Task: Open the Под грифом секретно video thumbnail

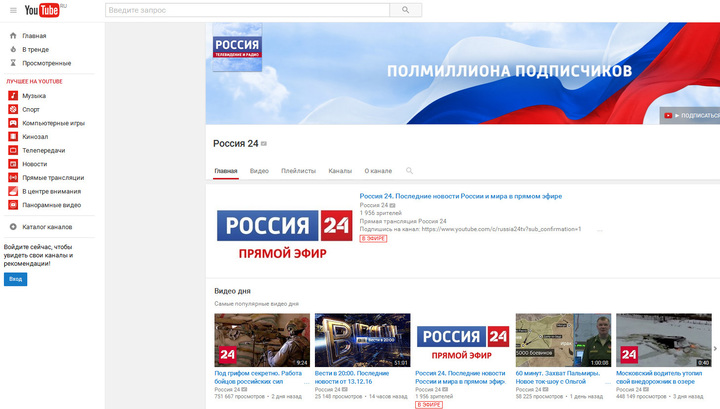Action: pos(262,340)
